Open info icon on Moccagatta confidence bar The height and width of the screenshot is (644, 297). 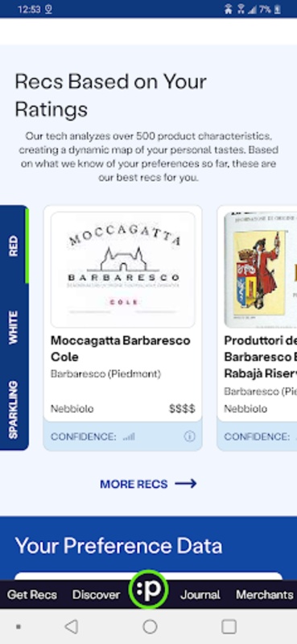tap(189, 436)
